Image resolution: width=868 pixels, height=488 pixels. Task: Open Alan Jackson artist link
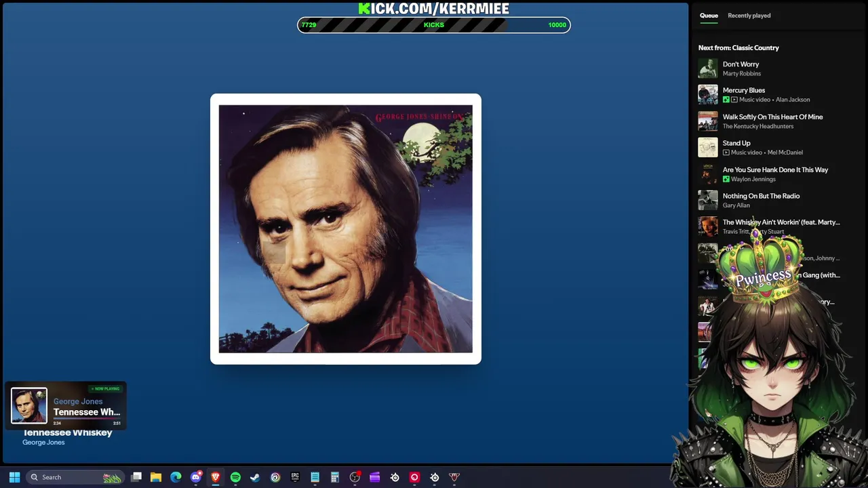pyautogui.click(x=793, y=100)
